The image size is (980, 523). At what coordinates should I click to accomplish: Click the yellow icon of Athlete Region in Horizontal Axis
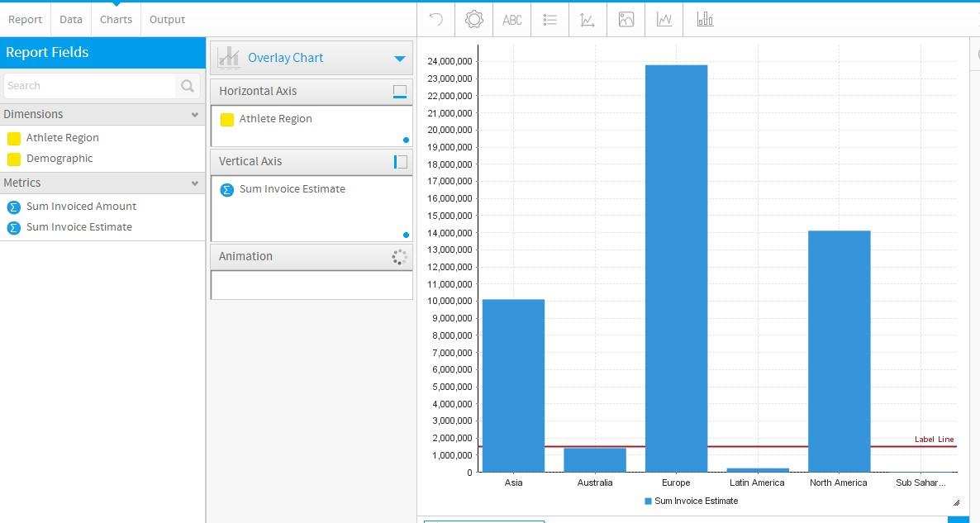[227, 119]
